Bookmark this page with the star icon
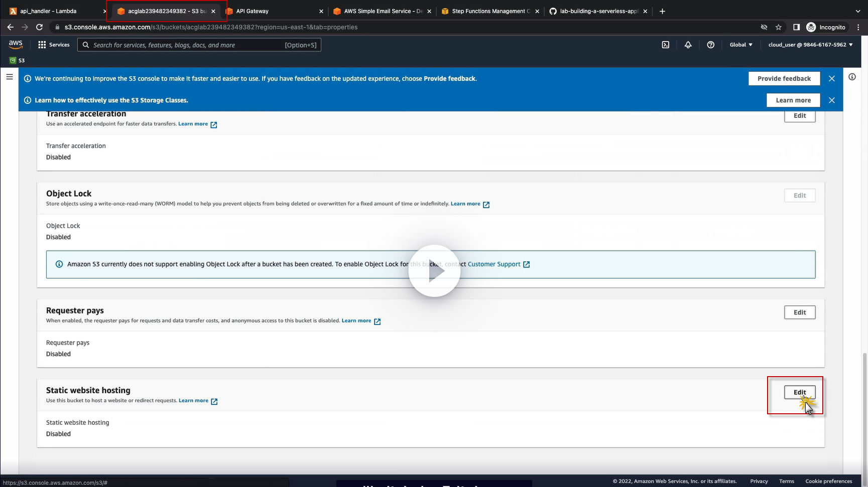 pos(779,27)
